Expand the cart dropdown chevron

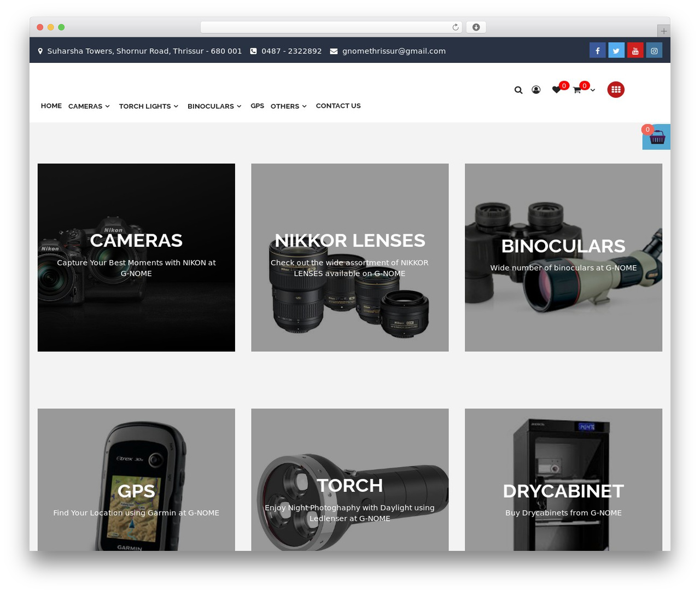pyautogui.click(x=593, y=90)
